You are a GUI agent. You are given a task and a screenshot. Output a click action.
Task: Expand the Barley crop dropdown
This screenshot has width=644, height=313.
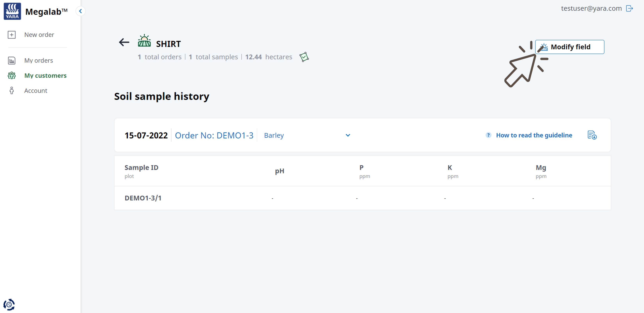(x=306, y=135)
